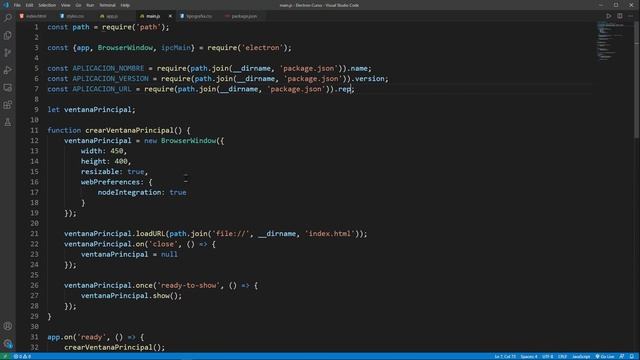This screenshot has width=640, height=360.
Task: Click the 'electron' string on line 3
Action: [262, 48]
